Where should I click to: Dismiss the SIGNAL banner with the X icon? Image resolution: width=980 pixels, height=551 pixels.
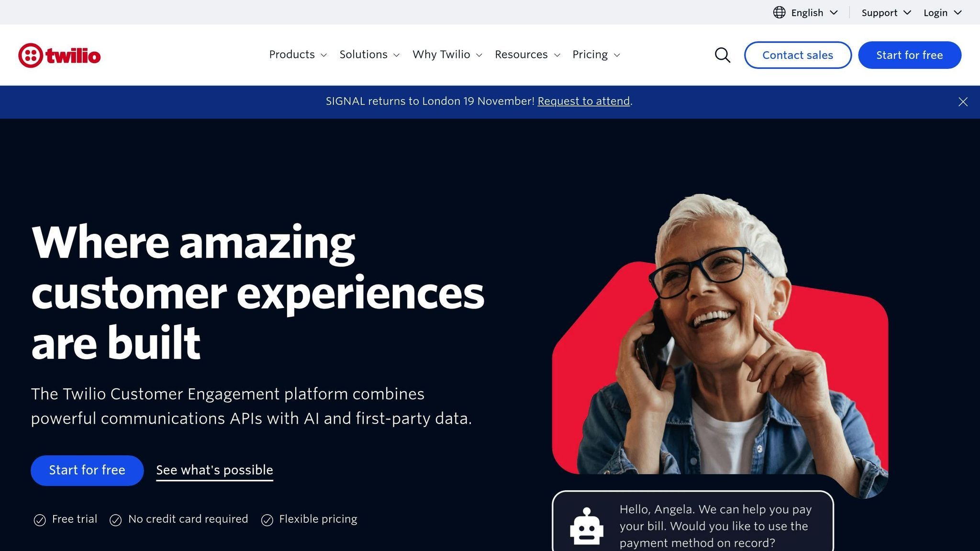(962, 101)
